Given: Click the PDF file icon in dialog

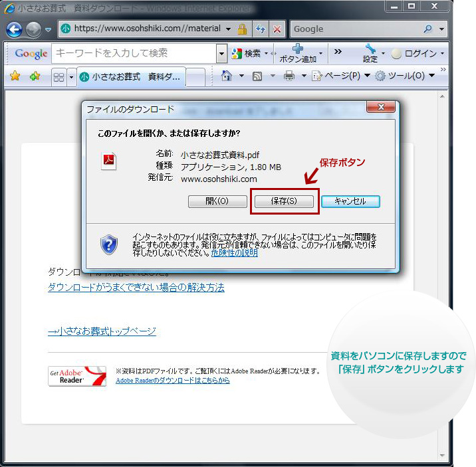Looking at the screenshot, I should tap(108, 161).
